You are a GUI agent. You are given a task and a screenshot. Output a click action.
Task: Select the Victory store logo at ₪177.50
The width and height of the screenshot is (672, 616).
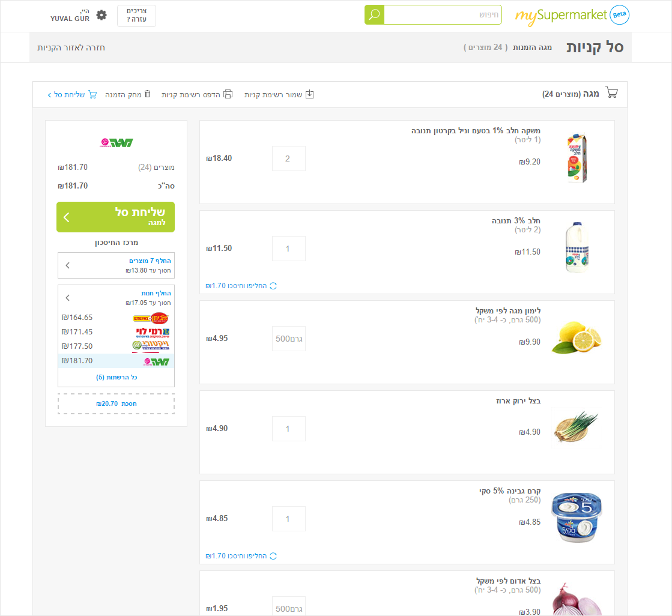tap(151, 345)
